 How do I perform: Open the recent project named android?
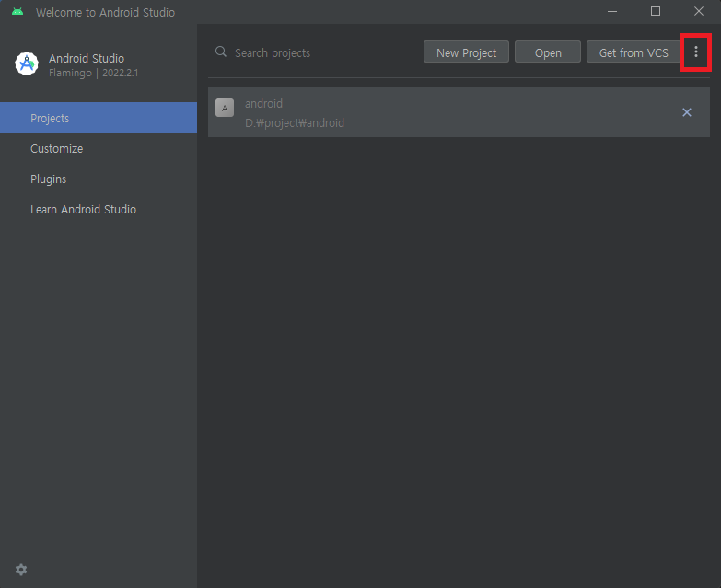pyautogui.click(x=459, y=112)
